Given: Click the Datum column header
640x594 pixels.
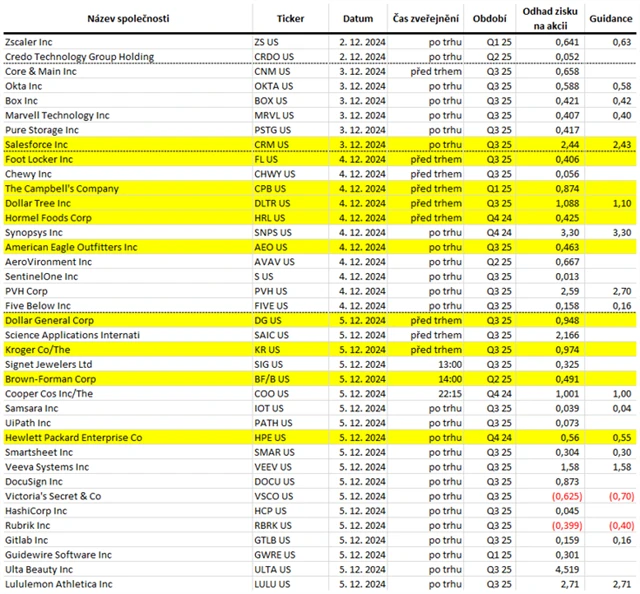Looking at the screenshot, I should [357, 19].
